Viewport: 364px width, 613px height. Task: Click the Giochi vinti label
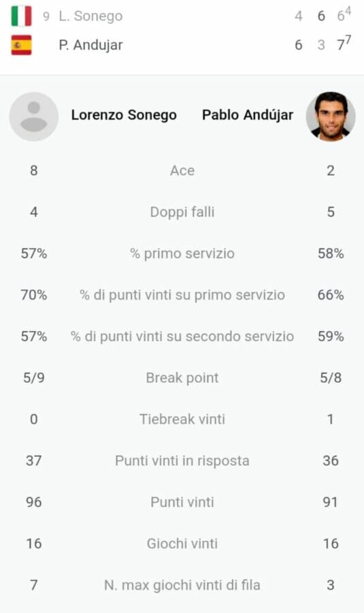click(x=182, y=544)
